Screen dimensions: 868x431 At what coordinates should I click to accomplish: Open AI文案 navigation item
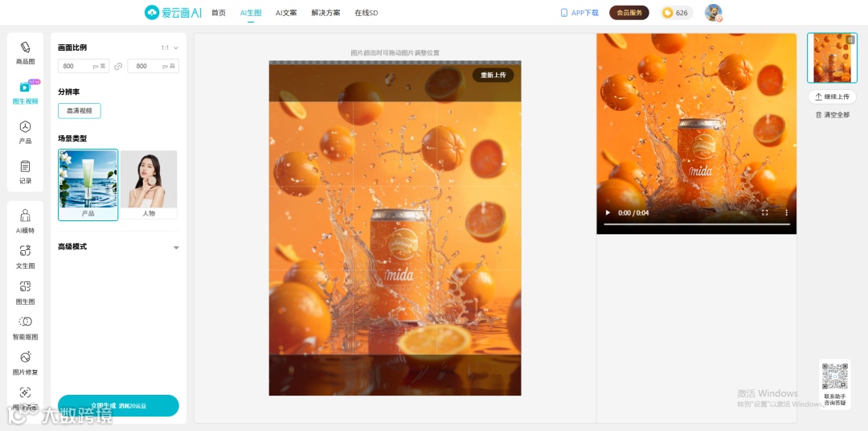click(x=286, y=13)
